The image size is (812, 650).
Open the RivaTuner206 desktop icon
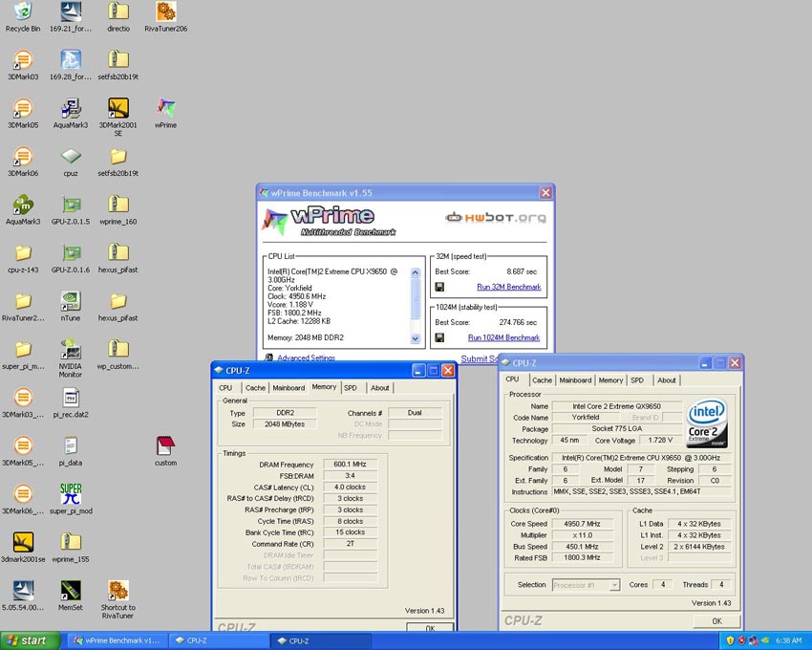165,12
